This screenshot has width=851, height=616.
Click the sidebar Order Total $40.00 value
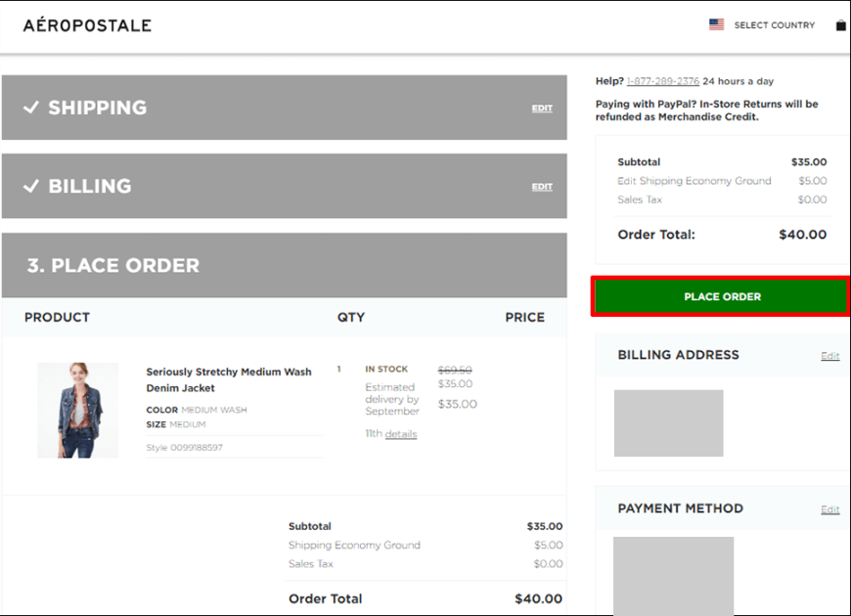click(802, 235)
